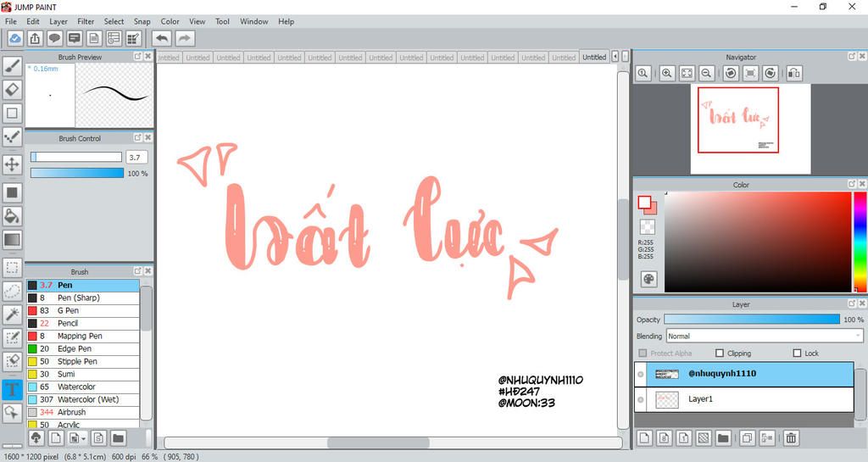The image size is (868, 462).
Task: Adjust the layer Opacity slider
Action: tap(752, 320)
